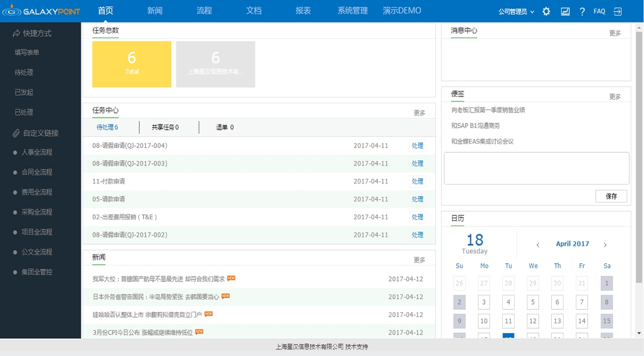Click the 快捷方式 sidebar header

[32, 33]
